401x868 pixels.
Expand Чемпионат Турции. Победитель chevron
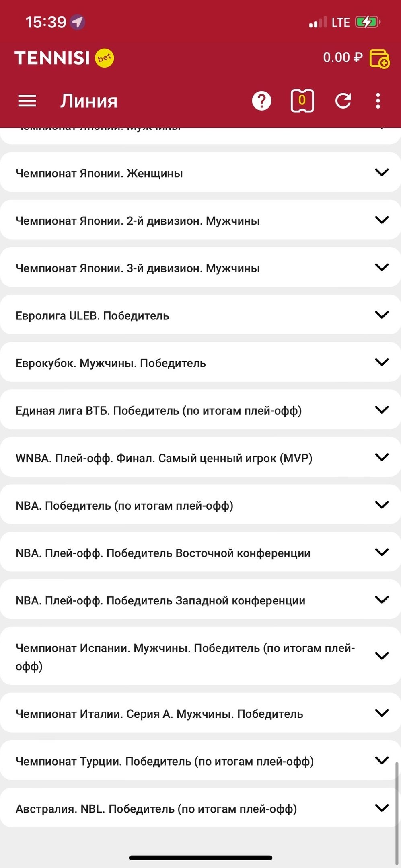coord(381,760)
